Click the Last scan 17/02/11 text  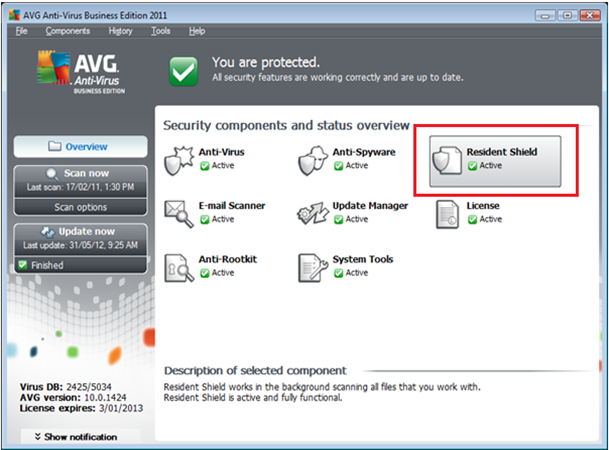pos(80,187)
